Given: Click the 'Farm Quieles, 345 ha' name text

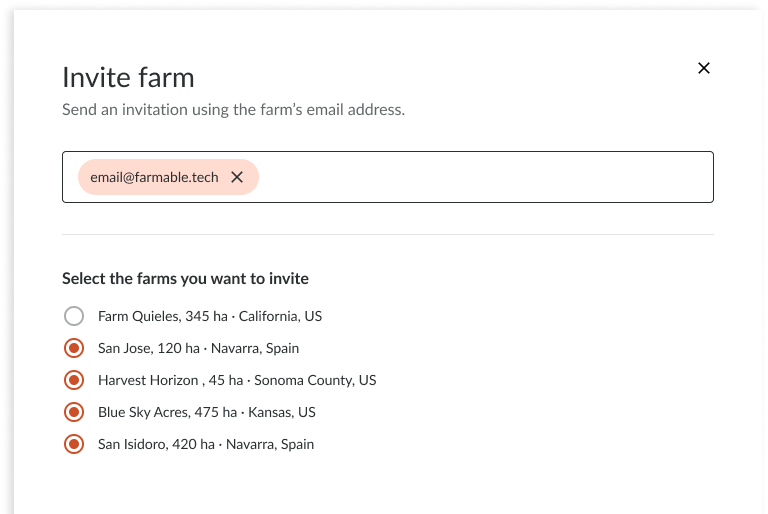Looking at the screenshot, I should 163,316.
